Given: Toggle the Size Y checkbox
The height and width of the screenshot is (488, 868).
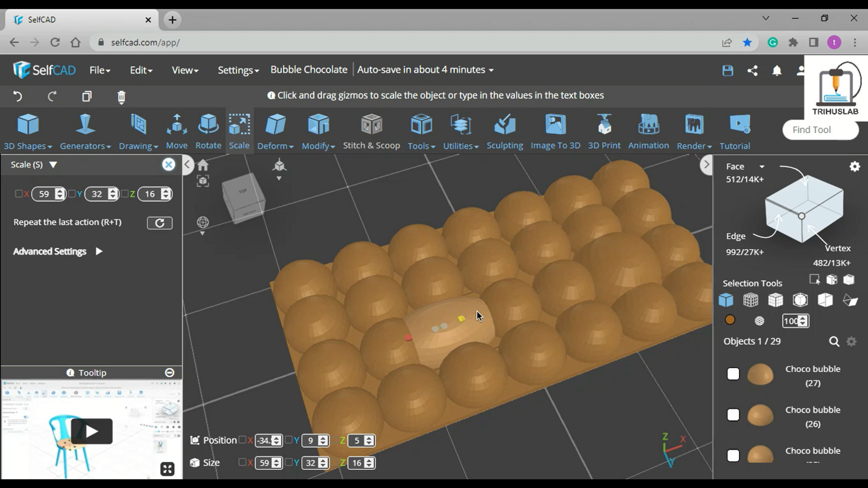Looking at the screenshot, I should pyautogui.click(x=289, y=462).
